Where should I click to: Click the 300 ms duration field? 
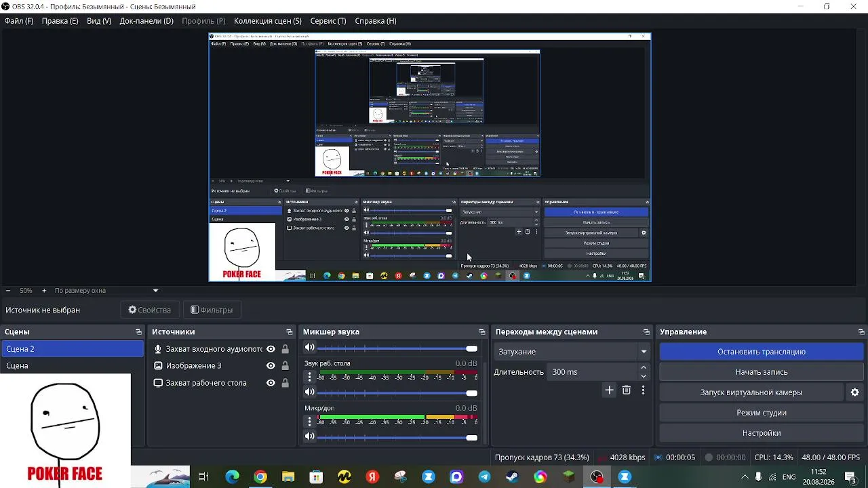pos(593,372)
